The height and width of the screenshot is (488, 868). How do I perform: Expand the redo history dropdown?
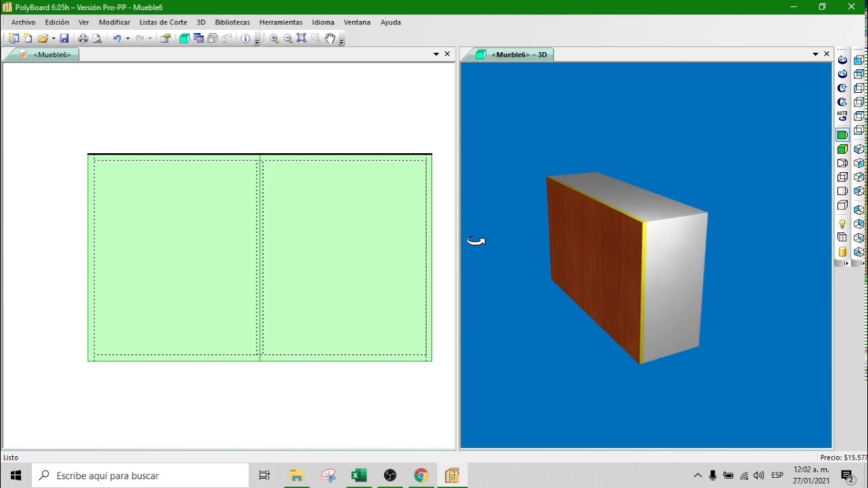[x=150, y=39]
